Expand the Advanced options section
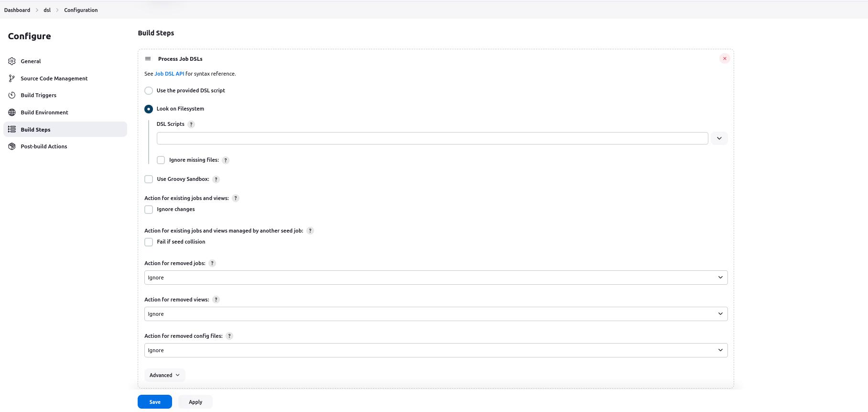This screenshot has width=868, height=412. (164, 375)
